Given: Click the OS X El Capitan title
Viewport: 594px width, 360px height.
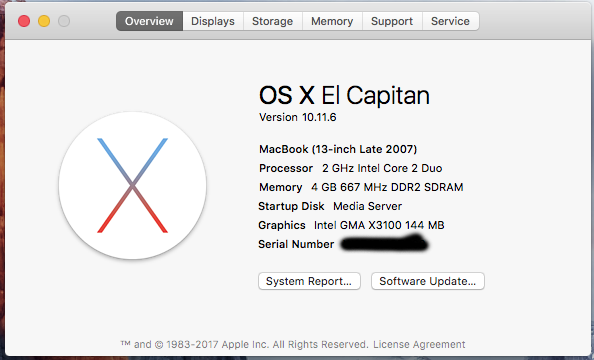Looking at the screenshot, I should coord(344,95).
